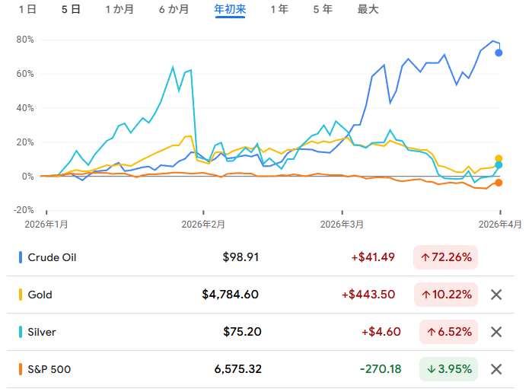Choose the 1か月 time range

[x=119, y=10]
